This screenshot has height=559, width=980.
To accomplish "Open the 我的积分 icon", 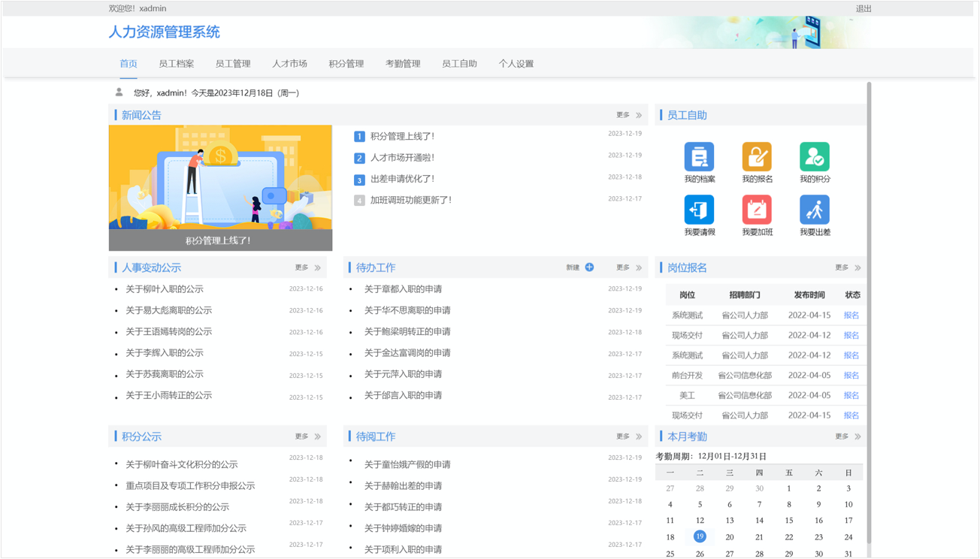I will (x=815, y=157).
